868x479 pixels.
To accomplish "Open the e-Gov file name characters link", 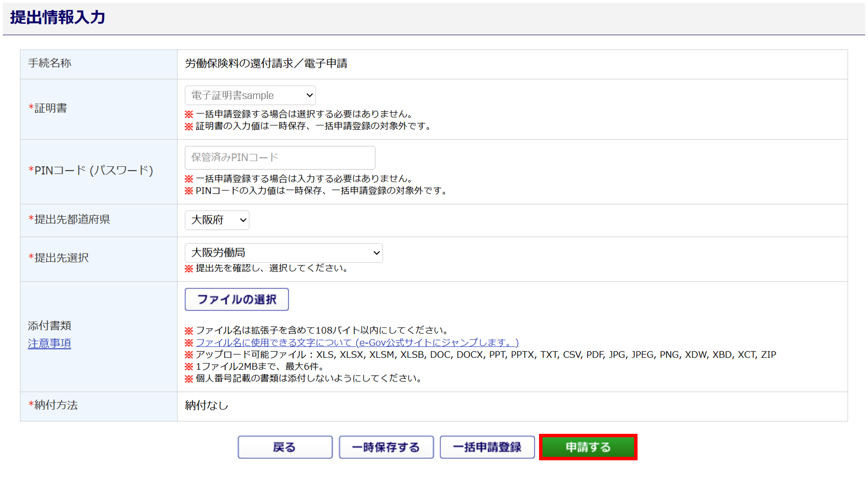I will (357, 343).
